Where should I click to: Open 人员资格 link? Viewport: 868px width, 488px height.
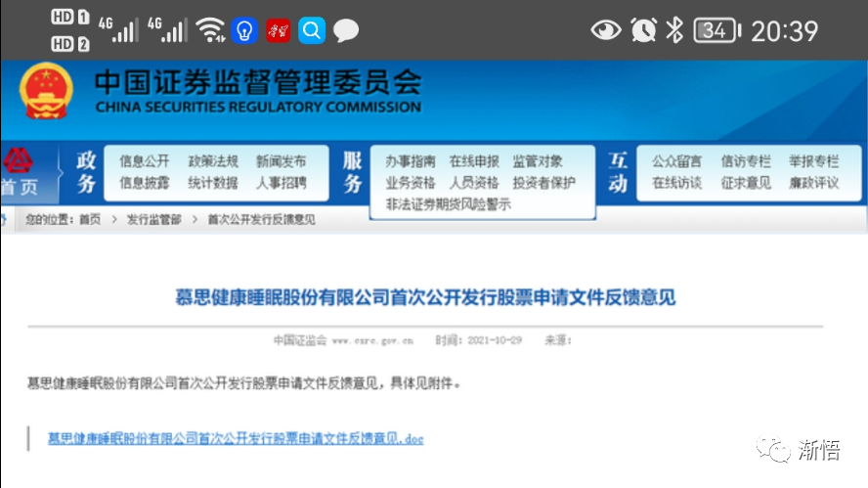[474, 183]
